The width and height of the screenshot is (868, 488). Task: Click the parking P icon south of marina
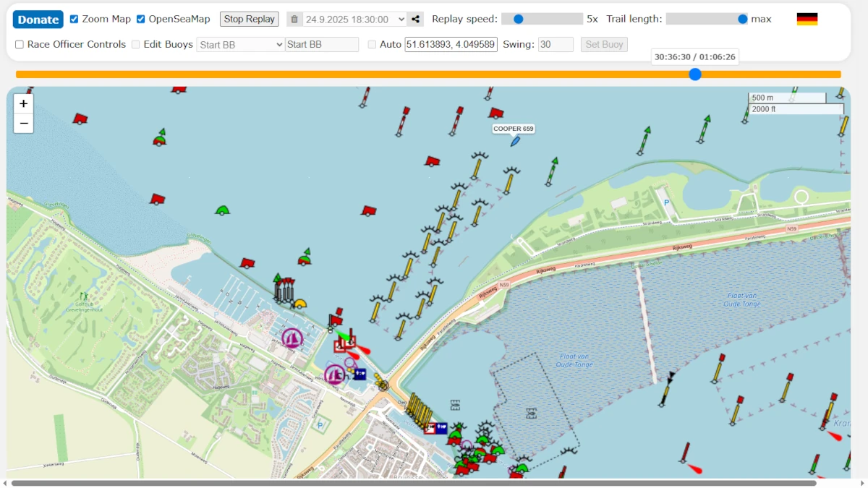tap(320, 425)
